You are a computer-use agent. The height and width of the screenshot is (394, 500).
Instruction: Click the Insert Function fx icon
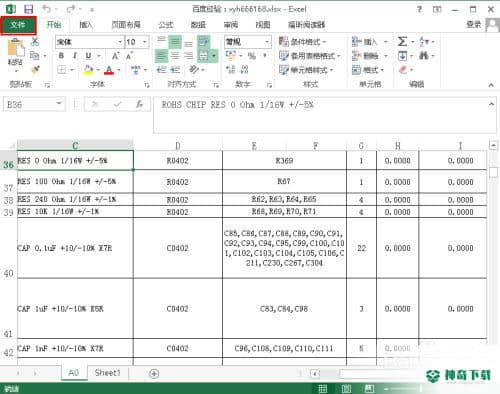139,104
